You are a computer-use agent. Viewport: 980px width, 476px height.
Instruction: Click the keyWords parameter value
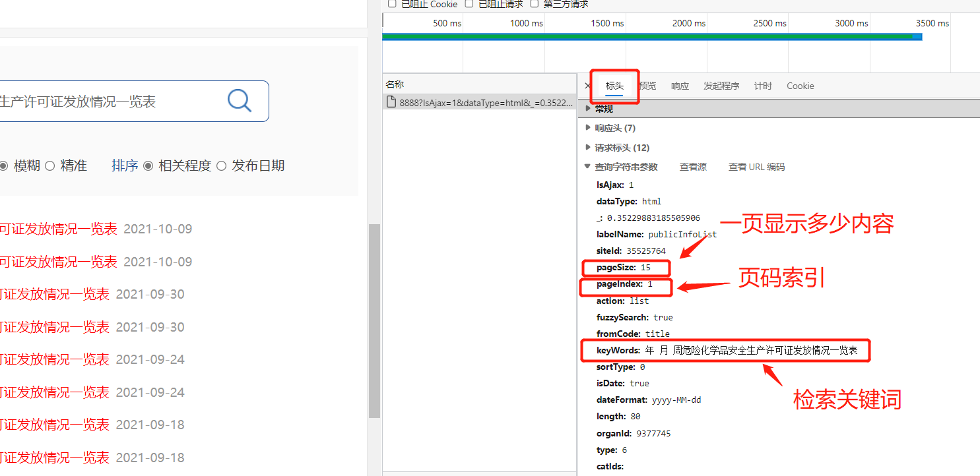752,351
